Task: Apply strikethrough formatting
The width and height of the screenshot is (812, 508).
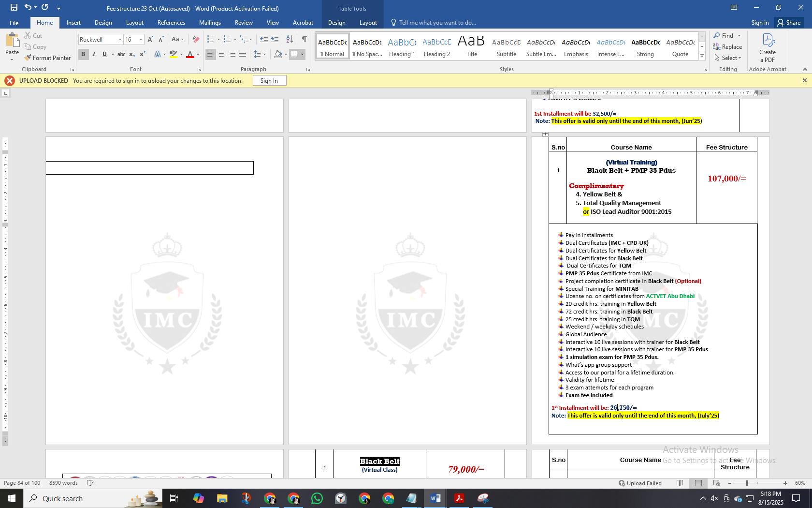Action: point(121,54)
